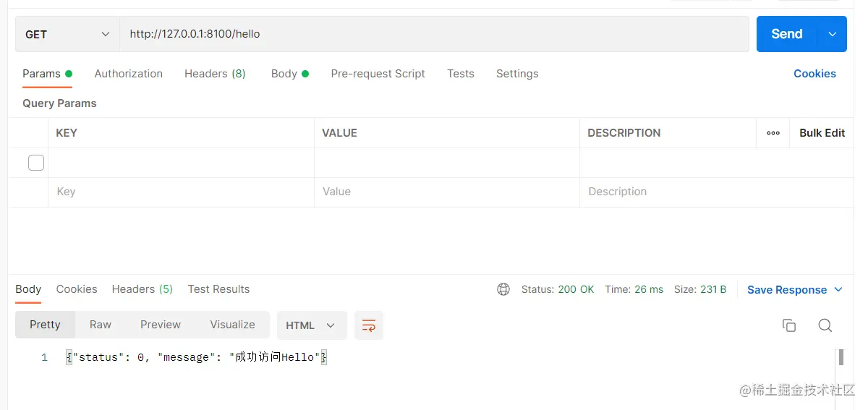Open the GET method dropdown

(x=67, y=34)
